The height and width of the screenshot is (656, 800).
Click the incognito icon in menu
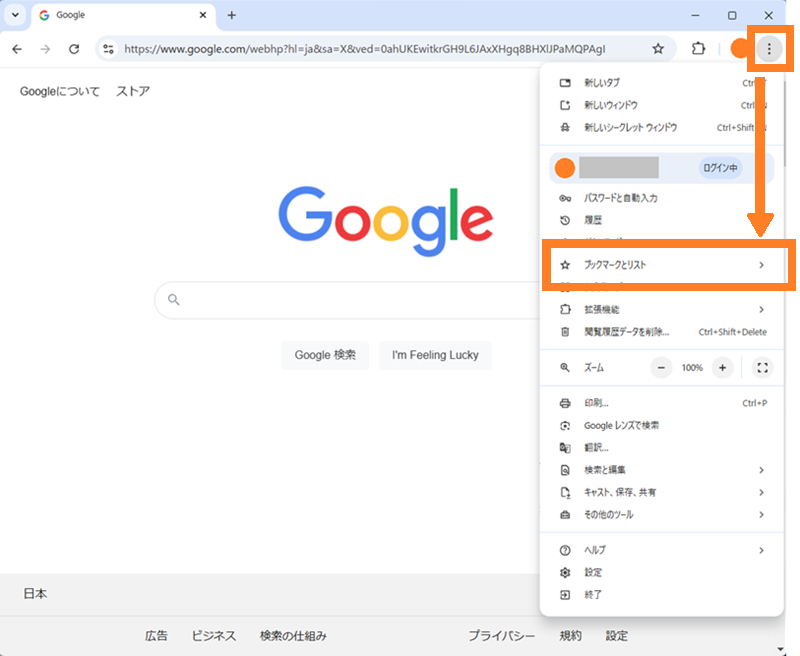click(565, 128)
